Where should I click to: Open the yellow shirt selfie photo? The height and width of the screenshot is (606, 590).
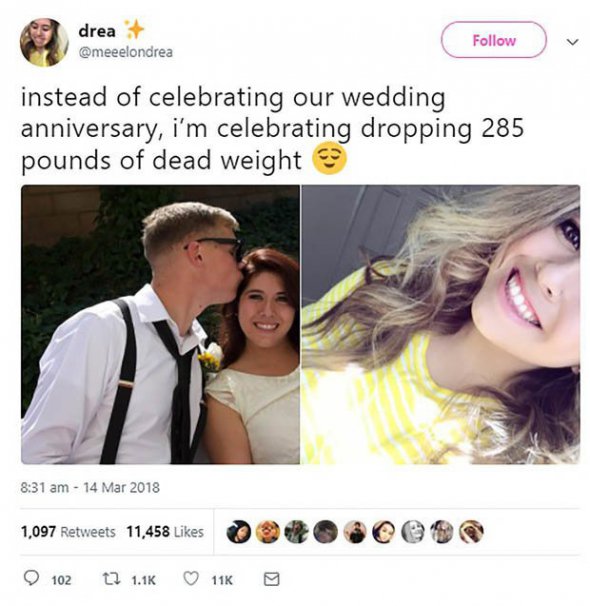click(x=440, y=325)
